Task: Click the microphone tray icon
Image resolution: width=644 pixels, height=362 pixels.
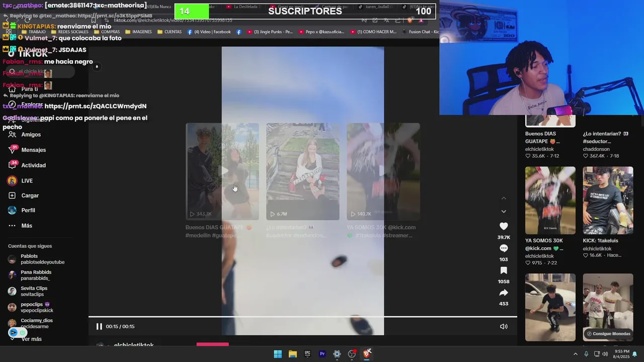Action: point(586,354)
